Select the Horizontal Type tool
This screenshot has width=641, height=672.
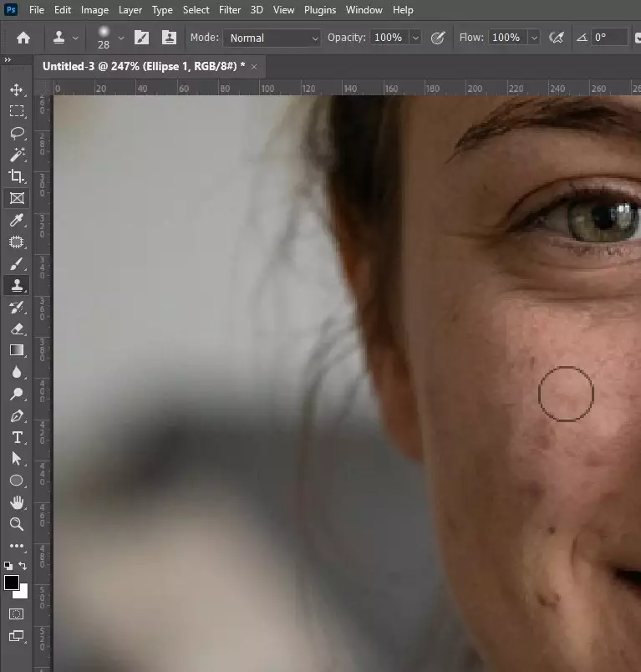pyautogui.click(x=17, y=437)
